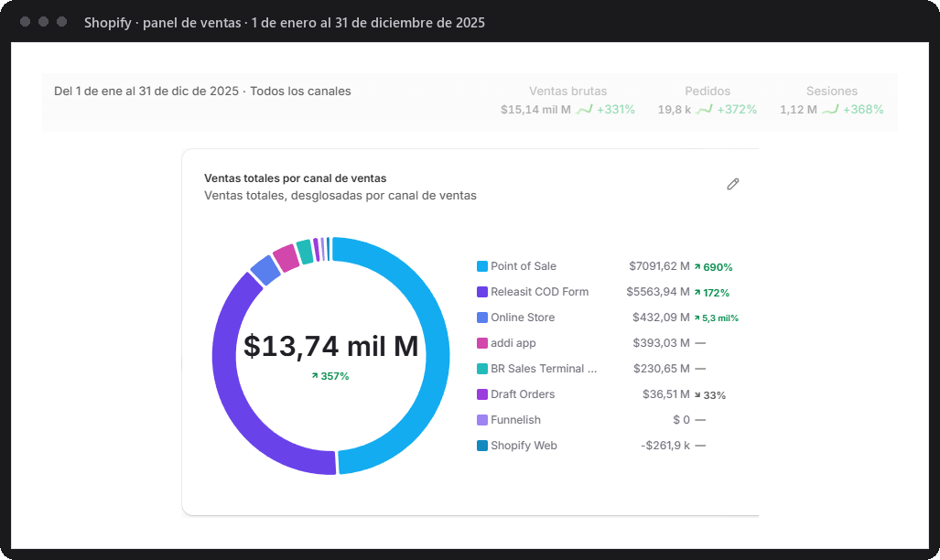Click the +331% gross sales change
940x560 pixels.
pyautogui.click(x=616, y=110)
